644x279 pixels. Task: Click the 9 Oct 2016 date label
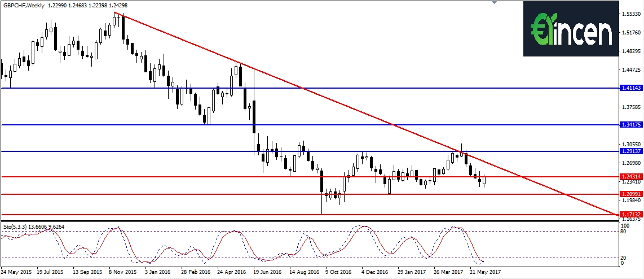(338, 272)
